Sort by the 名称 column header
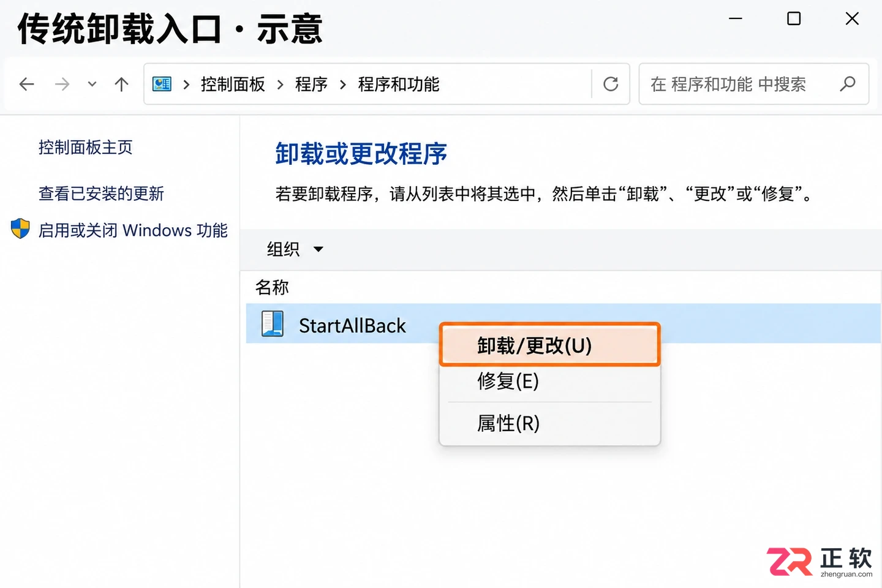The height and width of the screenshot is (588, 882). point(272,287)
